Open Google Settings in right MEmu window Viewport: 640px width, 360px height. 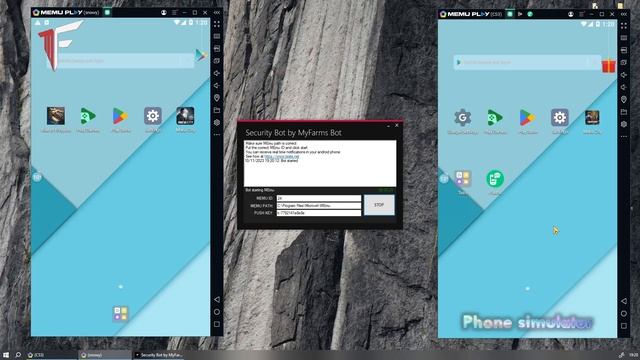pyautogui.click(x=462, y=118)
